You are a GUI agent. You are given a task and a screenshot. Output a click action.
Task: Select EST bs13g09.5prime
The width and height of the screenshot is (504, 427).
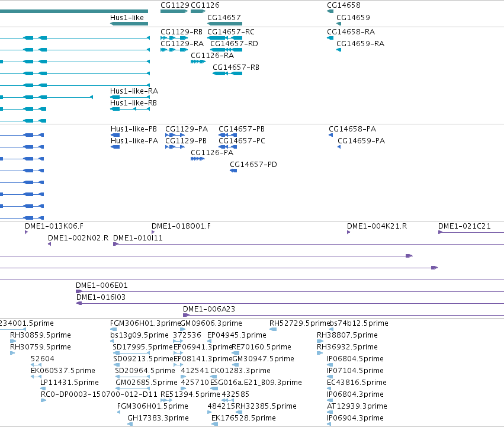139,335
